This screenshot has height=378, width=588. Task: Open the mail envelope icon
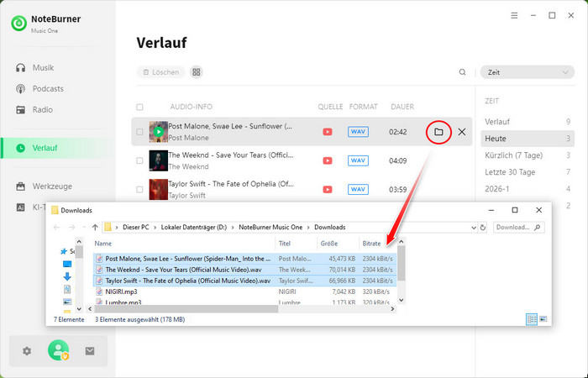pyautogui.click(x=90, y=351)
